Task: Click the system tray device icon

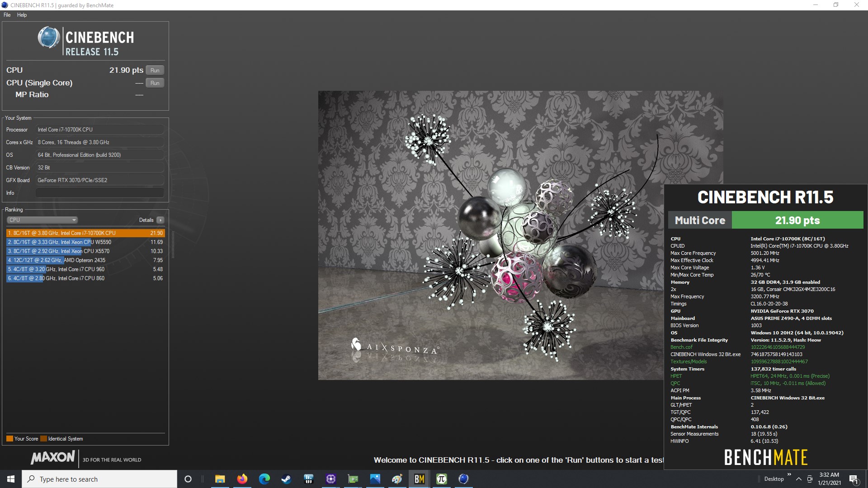Action: [x=810, y=479]
